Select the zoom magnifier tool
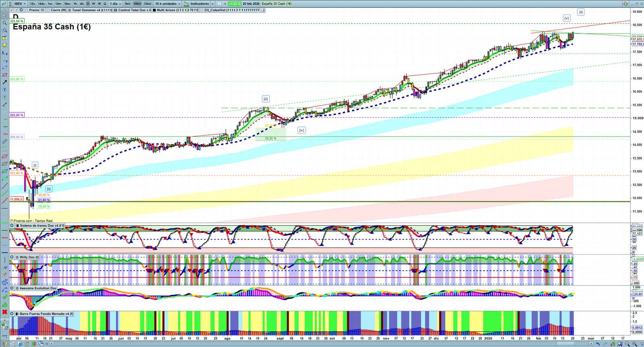The width and height of the screenshot is (644, 347). click(4, 23)
